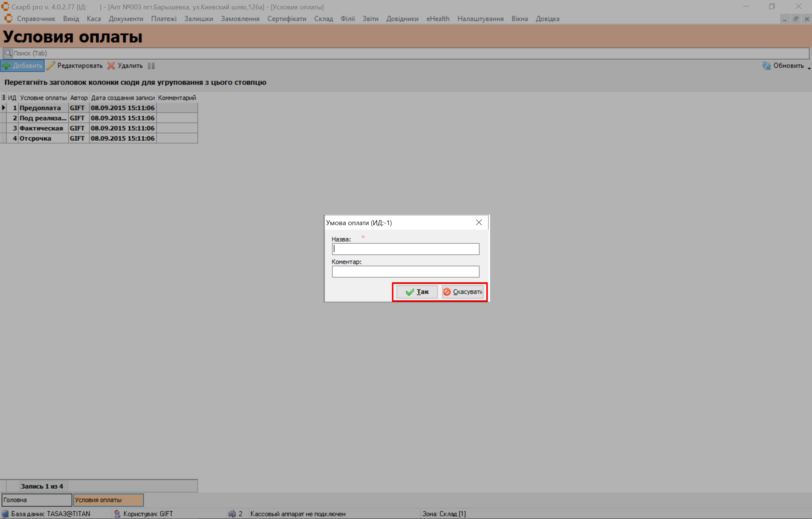Image resolution: width=812 pixels, height=519 pixels.
Task: Click the pencil Редактировать icon
Action: pos(51,66)
